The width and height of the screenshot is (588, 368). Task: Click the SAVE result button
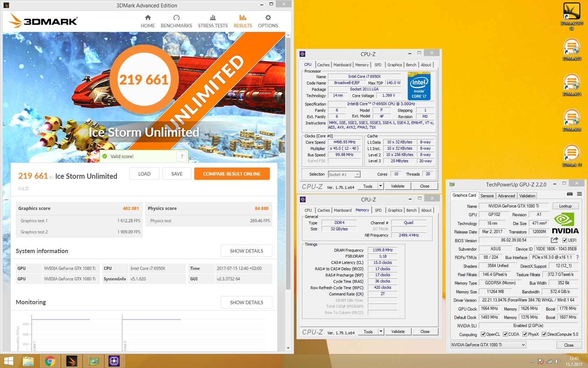(x=177, y=174)
